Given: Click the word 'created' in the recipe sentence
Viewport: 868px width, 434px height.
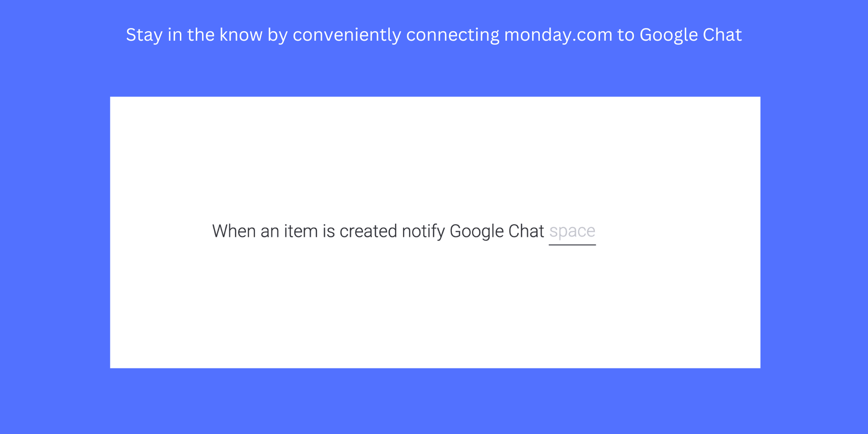Looking at the screenshot, I should [x=368, y=231].
